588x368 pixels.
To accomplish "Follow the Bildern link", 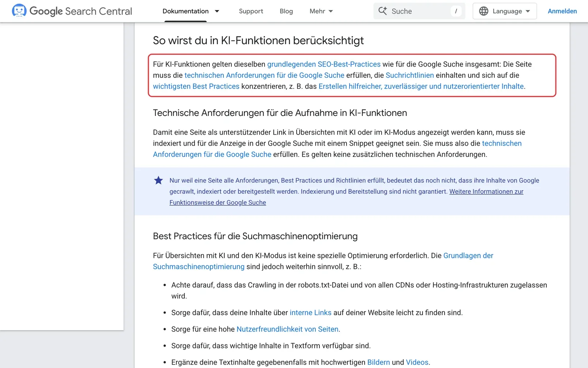I will (379, 362).
